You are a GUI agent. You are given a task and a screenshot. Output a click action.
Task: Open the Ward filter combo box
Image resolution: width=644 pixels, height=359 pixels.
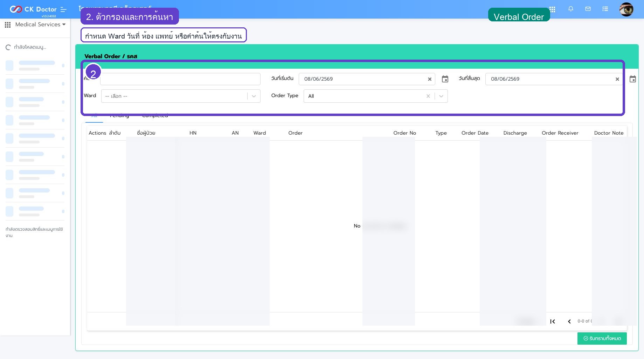click(x=180, y=96)
